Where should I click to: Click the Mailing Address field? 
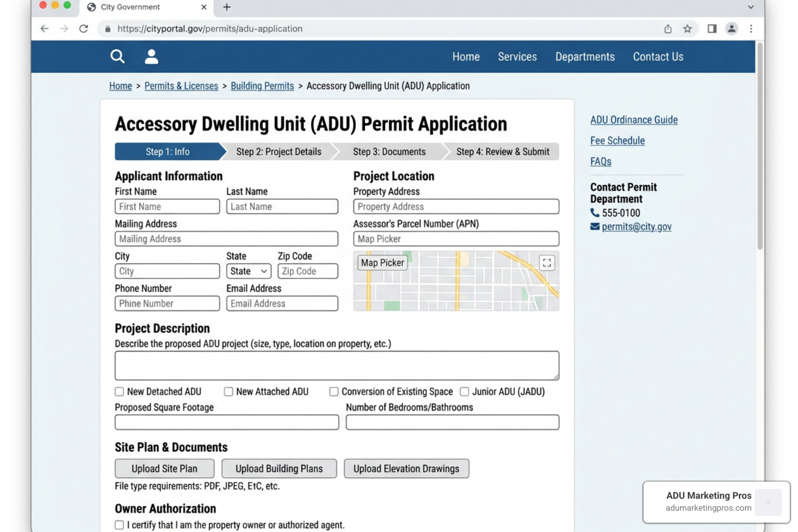(227, 239)
